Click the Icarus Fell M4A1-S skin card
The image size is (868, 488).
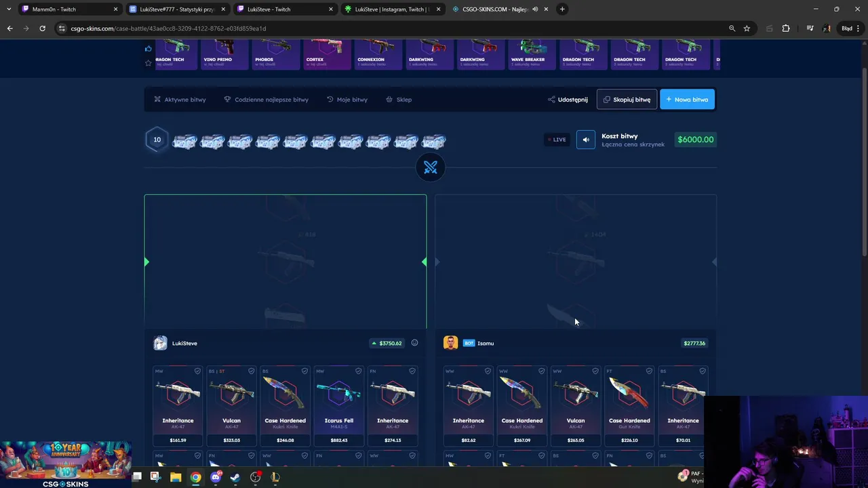point(339,407)
